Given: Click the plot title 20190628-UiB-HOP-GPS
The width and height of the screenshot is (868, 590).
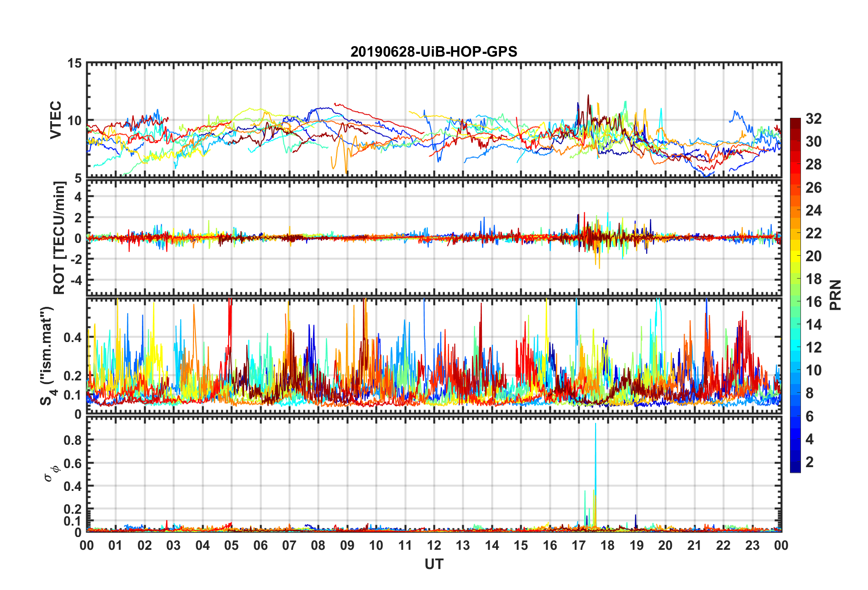Looking at the screenshot, I should pos(434,52).
